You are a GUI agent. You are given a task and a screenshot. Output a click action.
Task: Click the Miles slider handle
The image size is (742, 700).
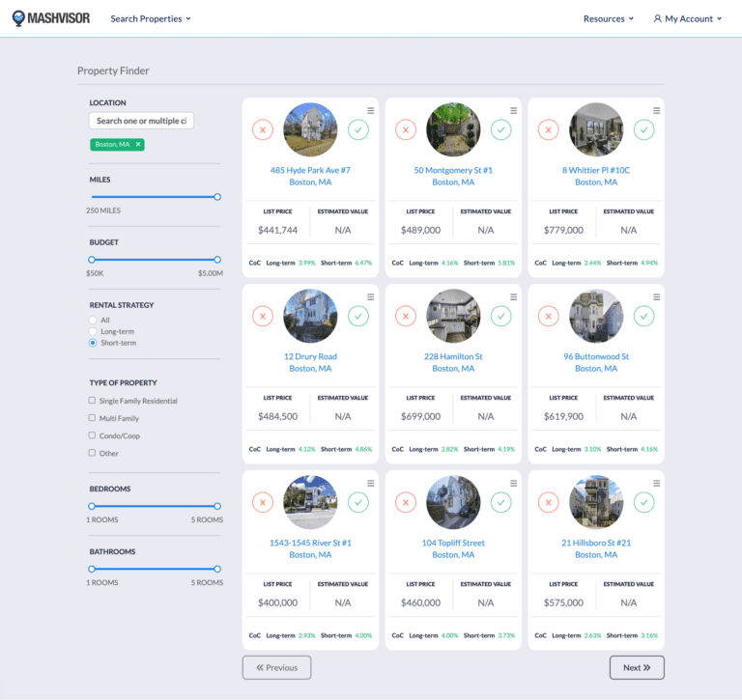point(217,197)
